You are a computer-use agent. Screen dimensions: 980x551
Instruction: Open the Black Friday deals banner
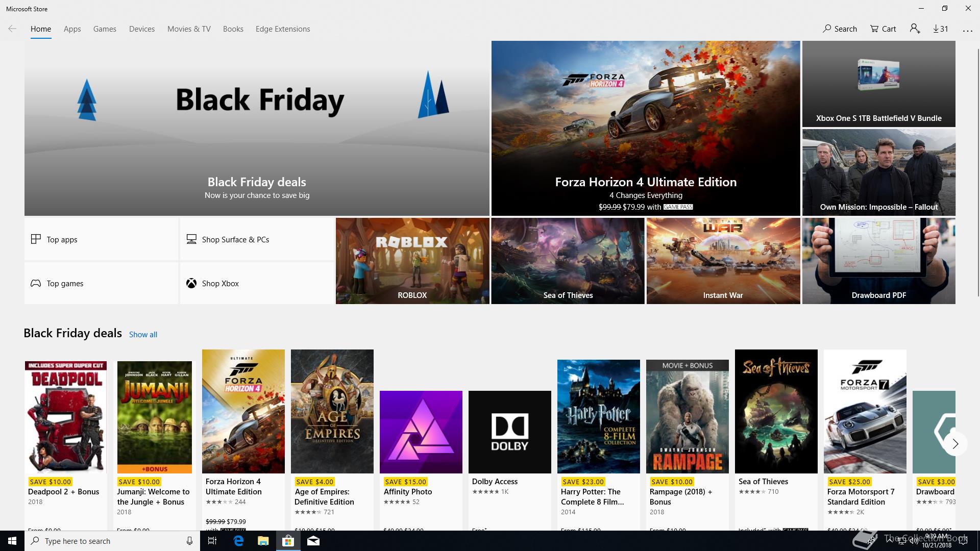(257, 128)
